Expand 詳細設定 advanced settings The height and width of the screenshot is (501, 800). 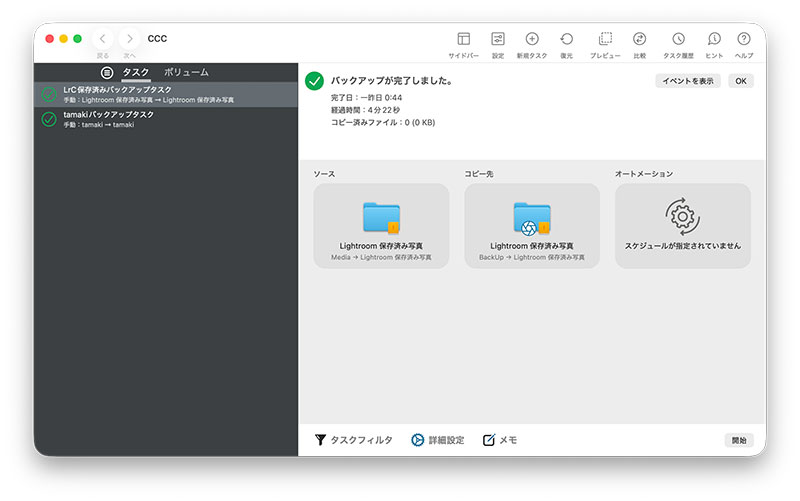[438, 440]
